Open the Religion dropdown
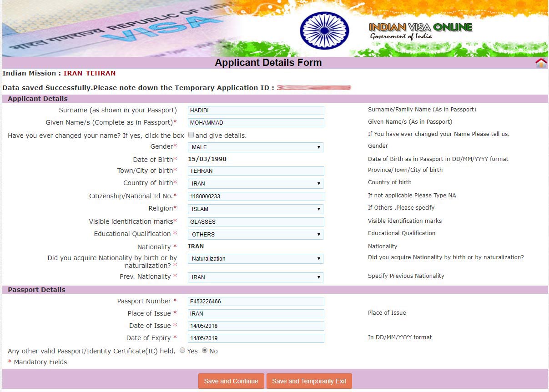 [x=255, y=209]
